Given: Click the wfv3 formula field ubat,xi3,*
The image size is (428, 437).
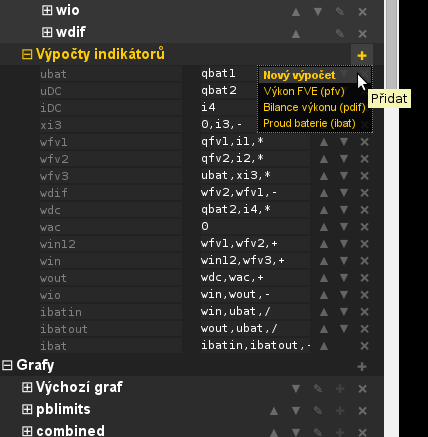Looking at the screenshot, I should (255, 176).
